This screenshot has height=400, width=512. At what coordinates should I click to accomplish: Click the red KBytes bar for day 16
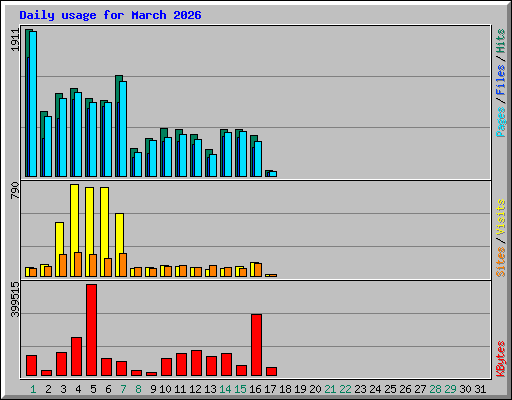[x=256, y=345]
